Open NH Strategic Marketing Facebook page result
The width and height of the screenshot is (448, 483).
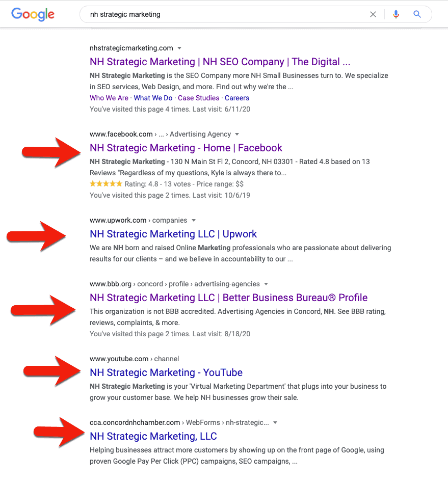186,148
